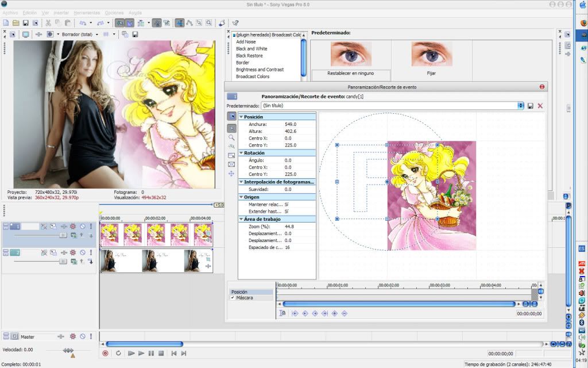Open the preview grid overlay dropdown arrow

coord(114,34)
